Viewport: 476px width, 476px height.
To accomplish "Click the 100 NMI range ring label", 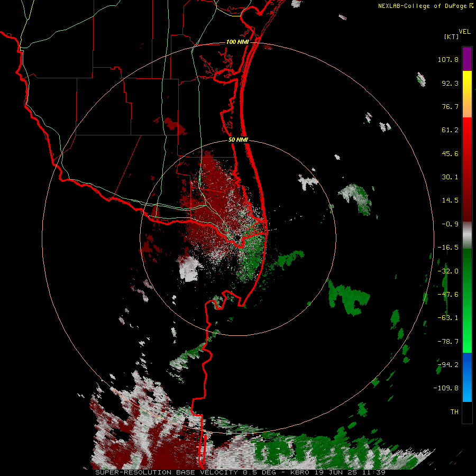I will point(237,42).
